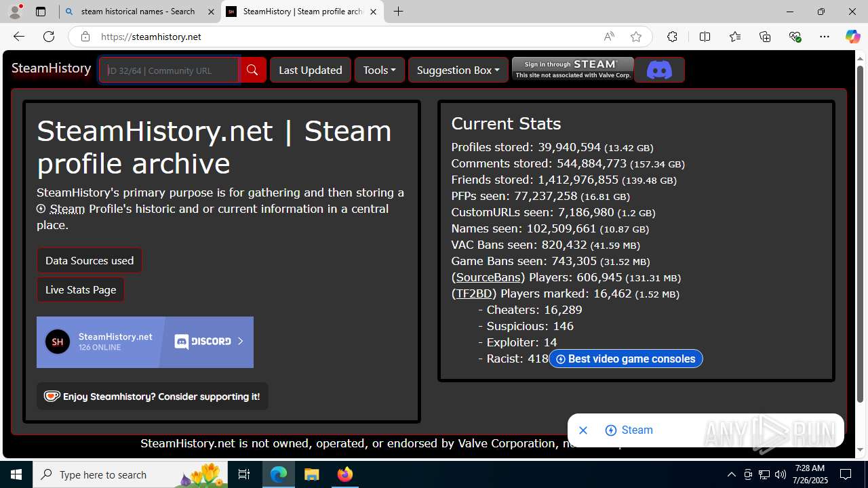This screenshot has width=868, height=488.
Task: Open Read aloud icon in address bar
Action: pyautogui.click(x=609, y=37)
